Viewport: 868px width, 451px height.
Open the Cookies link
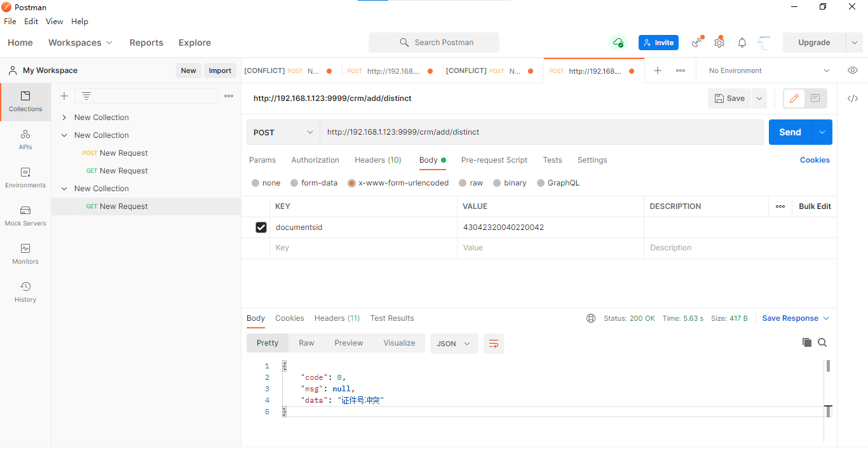(x=815, y=160)
